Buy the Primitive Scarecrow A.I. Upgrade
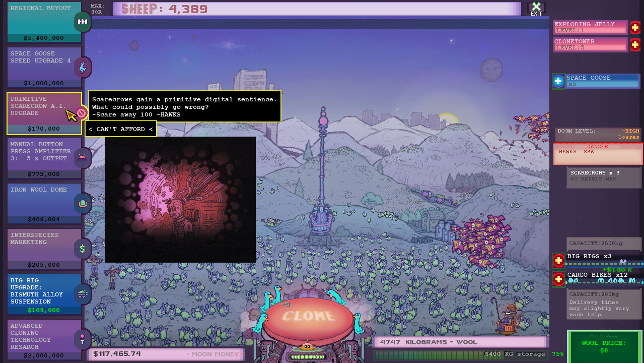The image size is (644, 363). pyautogui.click(x=44, y=111)
